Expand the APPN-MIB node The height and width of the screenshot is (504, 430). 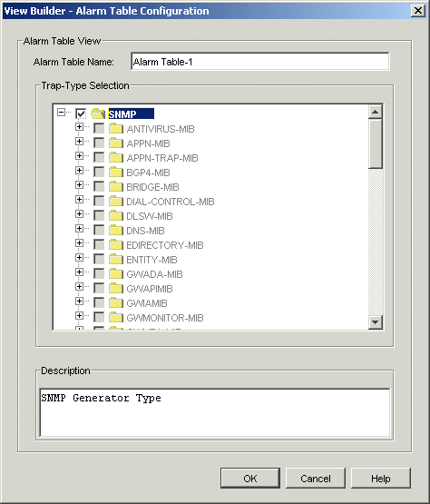pos(79,141)
